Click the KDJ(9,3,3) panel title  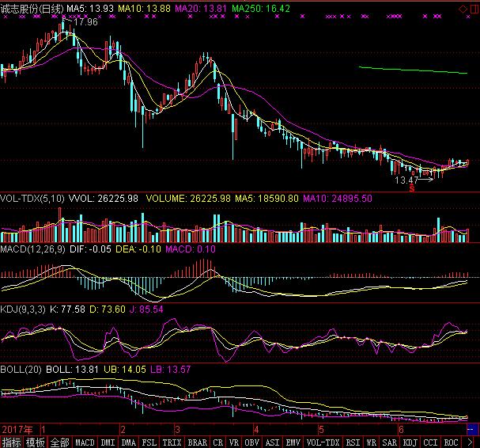click(23, 309)
